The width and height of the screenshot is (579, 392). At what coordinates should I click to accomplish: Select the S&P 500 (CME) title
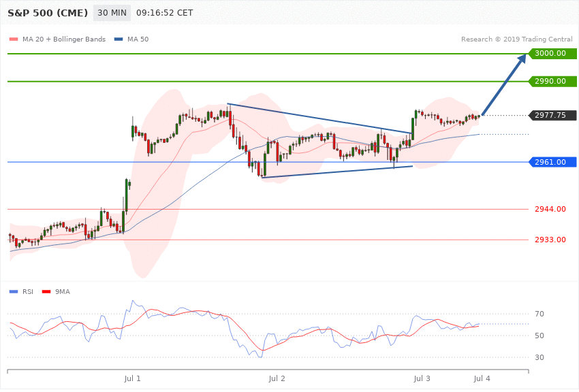[48, 13]
